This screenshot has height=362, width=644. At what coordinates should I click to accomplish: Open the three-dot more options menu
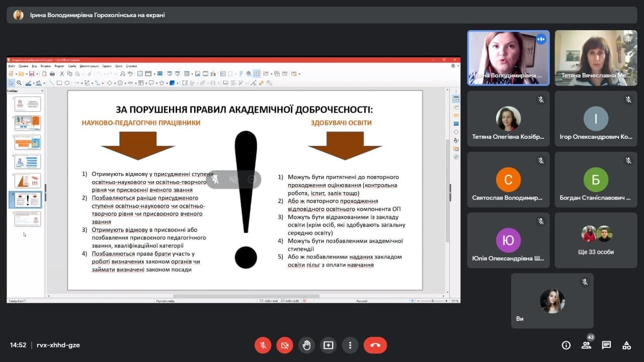point(350,345)
